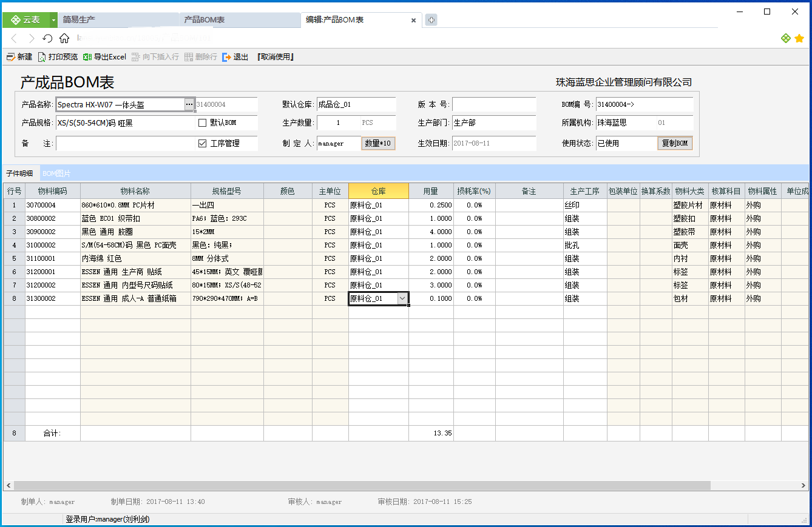Viewport: 812px width, 527px height.
Task: Click the horizontal scrollbar left arrow
Action: (x=8, y=486)
